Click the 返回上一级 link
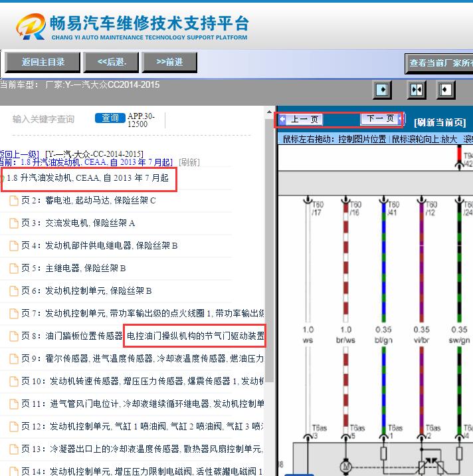This screenshot has height=476, width=473. click(x=19, y=154)
